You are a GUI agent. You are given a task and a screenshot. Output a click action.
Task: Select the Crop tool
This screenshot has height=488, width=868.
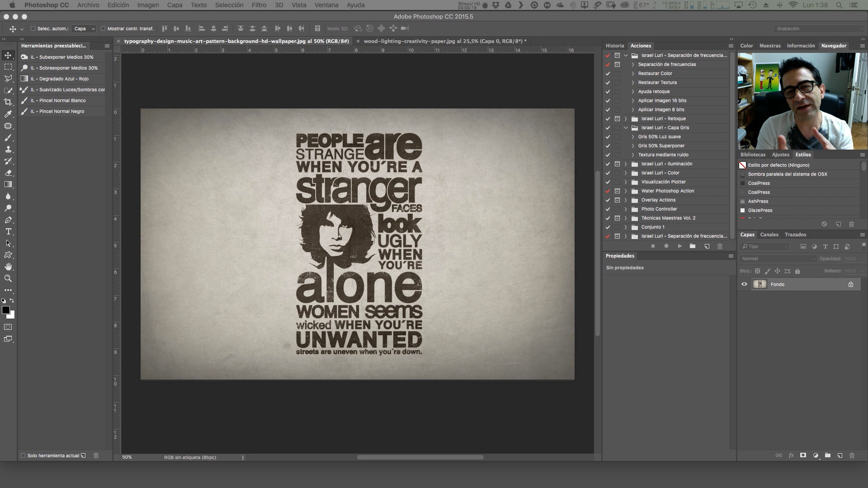tap(8, 102)
